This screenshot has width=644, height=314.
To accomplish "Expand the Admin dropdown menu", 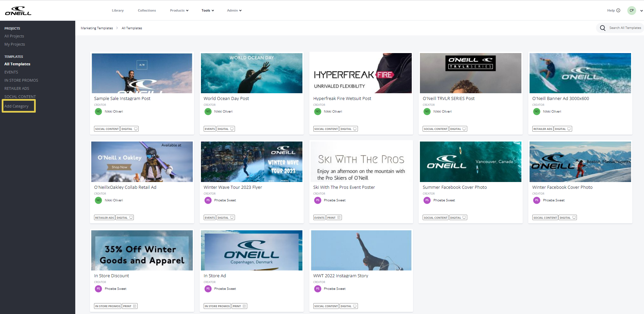I will 234,11.
